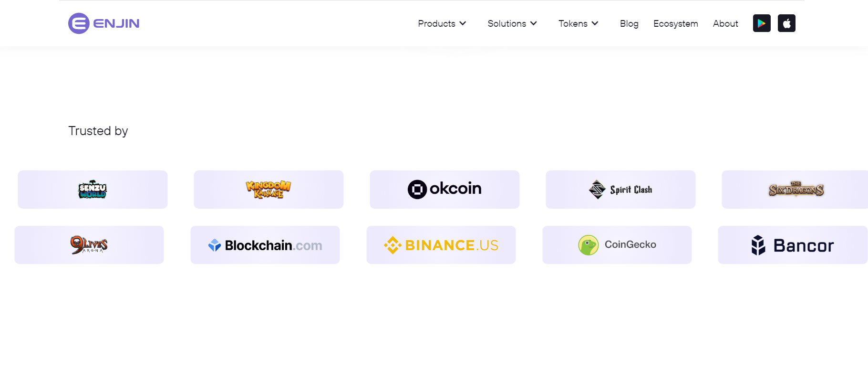This screenshot has width=868, height=370.
Task: Click the About navigation link
Action: tap(725, 23)
